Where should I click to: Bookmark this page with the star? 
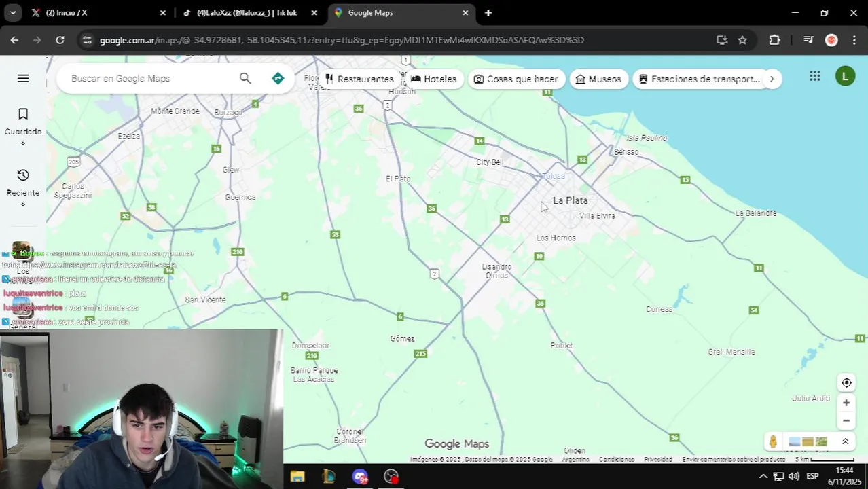[x=742, y=40]
